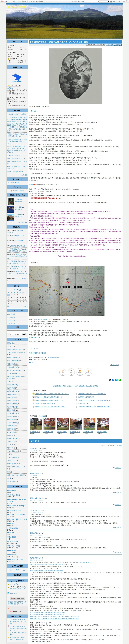Go to calendar 前月

(x=9, y=306)
